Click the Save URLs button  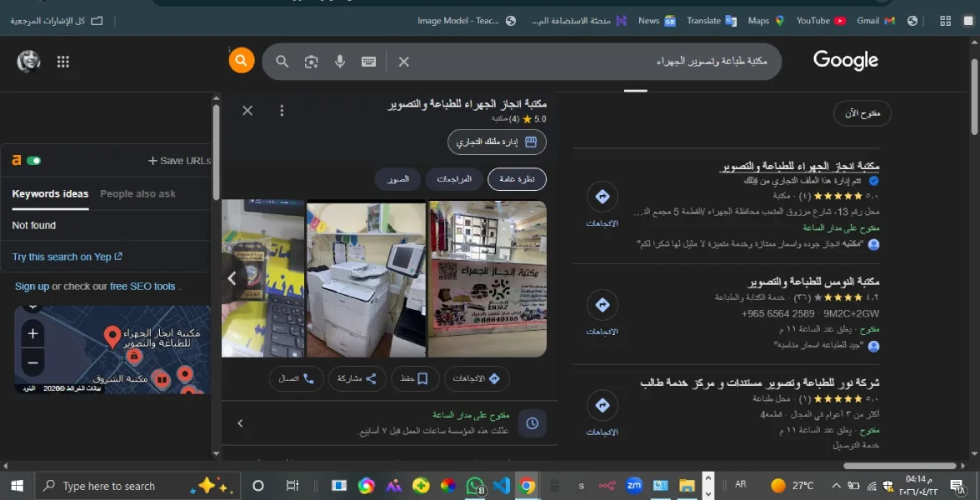coord(179,161)
